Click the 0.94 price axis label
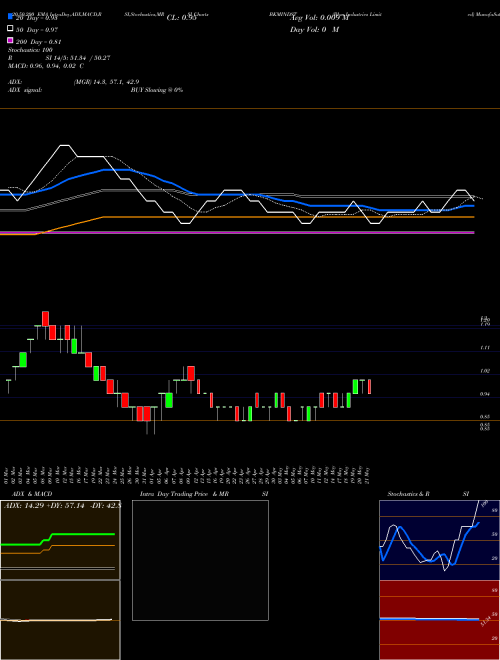 tap(485, 394)
